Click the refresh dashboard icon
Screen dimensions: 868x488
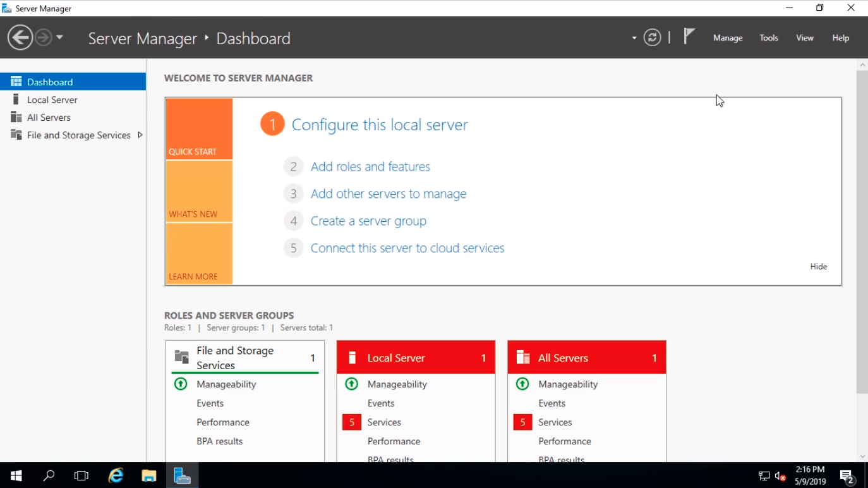click(652, 37)
